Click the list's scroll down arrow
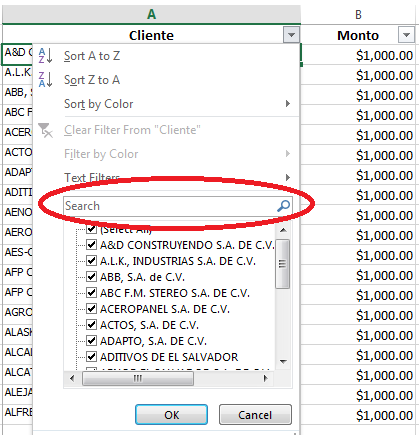419x435 pixels. (x=283, y=361)
